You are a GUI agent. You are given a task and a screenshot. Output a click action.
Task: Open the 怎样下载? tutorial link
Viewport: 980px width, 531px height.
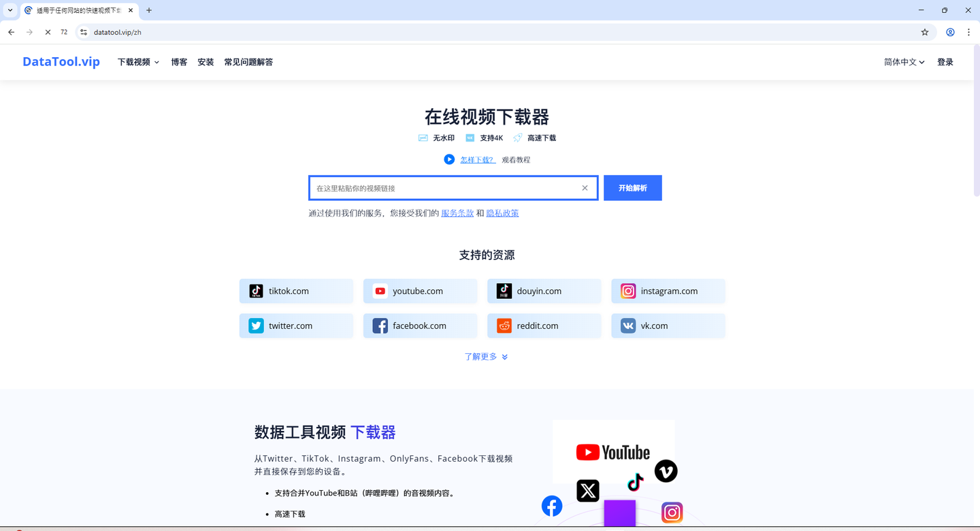click(x=478, y=160)
